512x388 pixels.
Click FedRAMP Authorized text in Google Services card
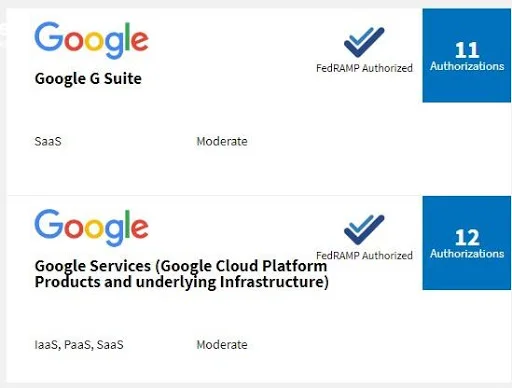364,255
